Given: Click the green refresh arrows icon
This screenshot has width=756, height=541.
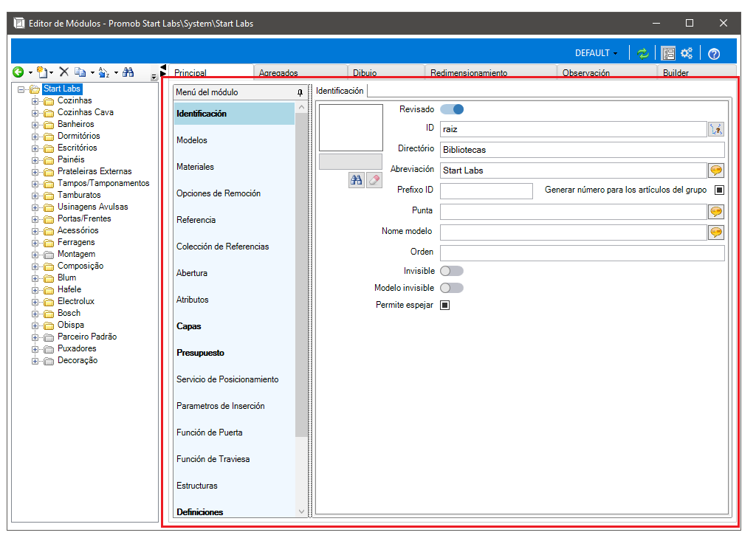Looking at the screenshot, I should pos(643,53).
